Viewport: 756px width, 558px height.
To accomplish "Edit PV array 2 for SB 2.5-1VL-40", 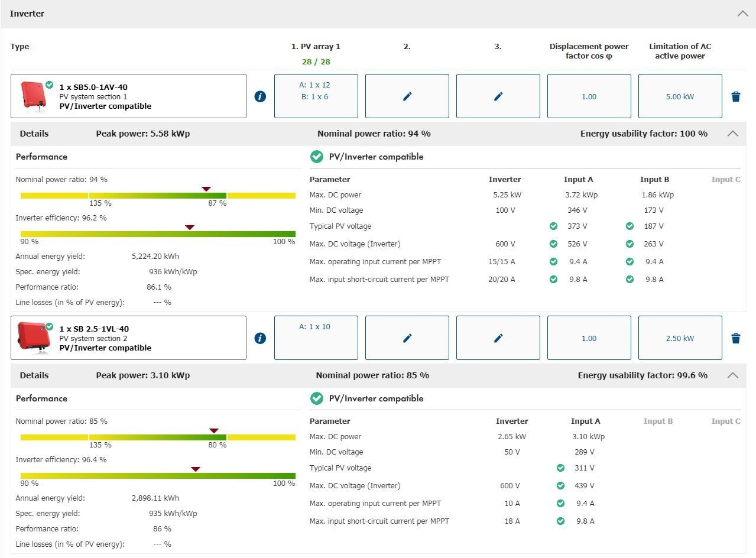I will point(407,338).
